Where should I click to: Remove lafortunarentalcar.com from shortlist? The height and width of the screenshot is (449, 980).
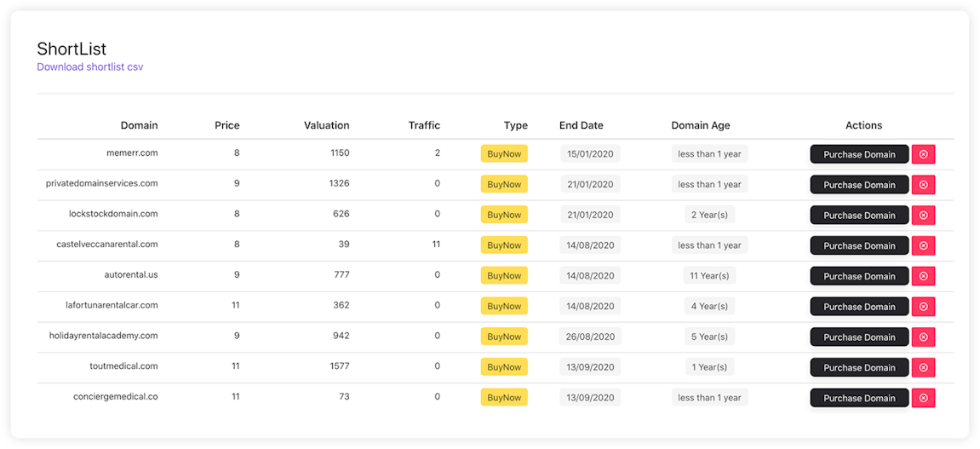click(923, 307)
